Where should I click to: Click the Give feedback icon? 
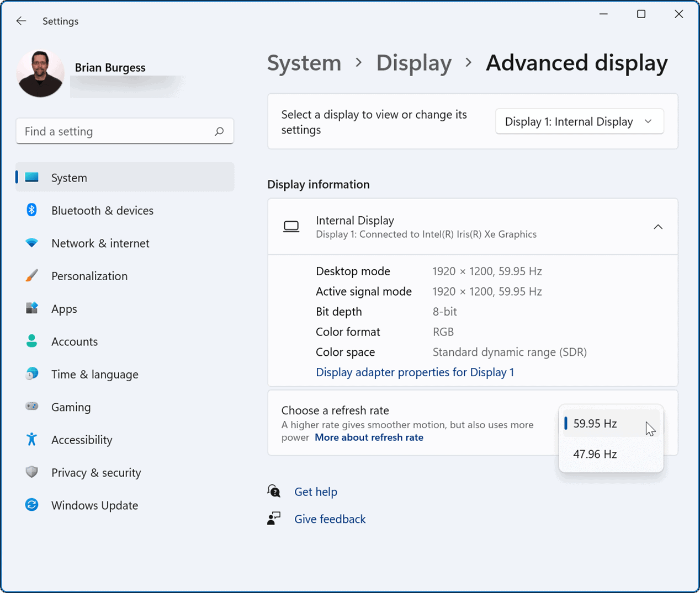[274, 519]
